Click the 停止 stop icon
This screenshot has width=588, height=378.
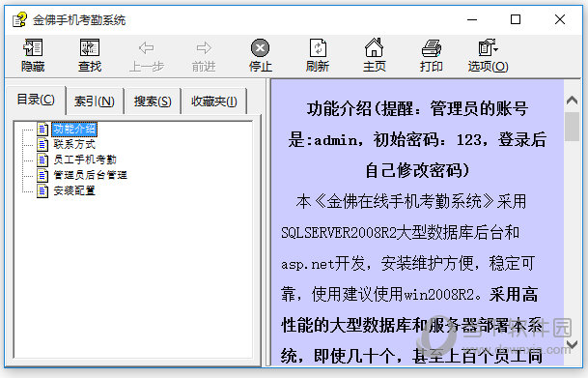261,48
